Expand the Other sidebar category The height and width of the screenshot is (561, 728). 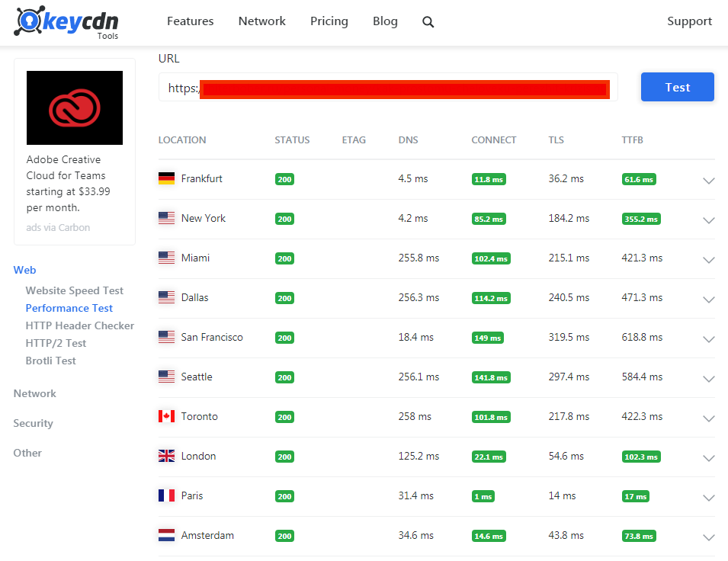[27, 454]
